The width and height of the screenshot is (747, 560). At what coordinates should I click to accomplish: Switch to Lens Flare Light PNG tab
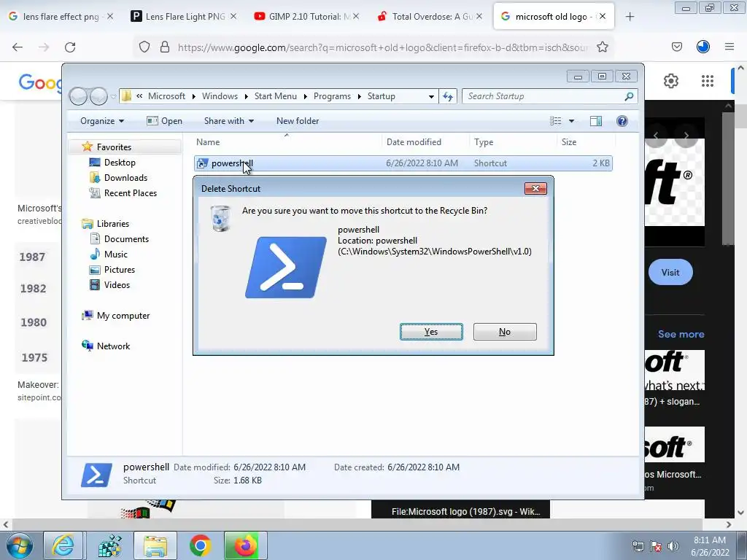tap(185, 17)
